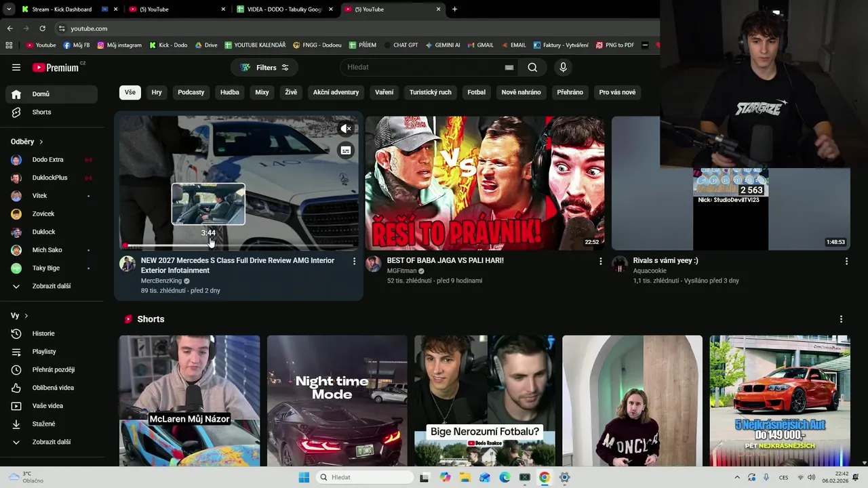Image resolution: width=868 pixels, height=488 pixels.
Task: Open Google apps grid in bookmarks bar
Action: point(9,45)
